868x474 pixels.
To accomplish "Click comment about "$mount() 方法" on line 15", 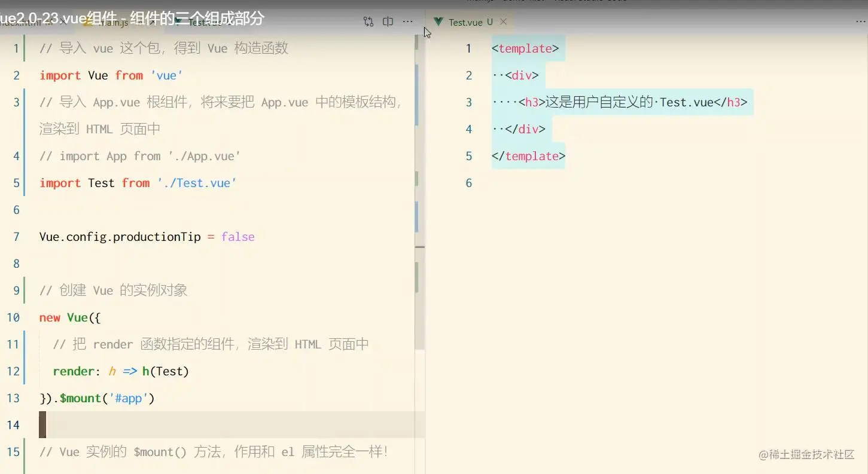I will click(214, 452).
